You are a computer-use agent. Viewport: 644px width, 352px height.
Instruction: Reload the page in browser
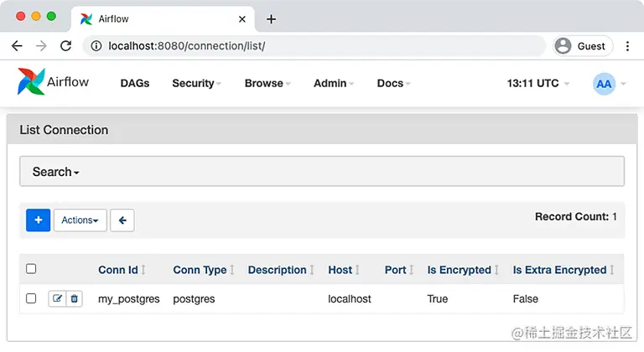66,46
